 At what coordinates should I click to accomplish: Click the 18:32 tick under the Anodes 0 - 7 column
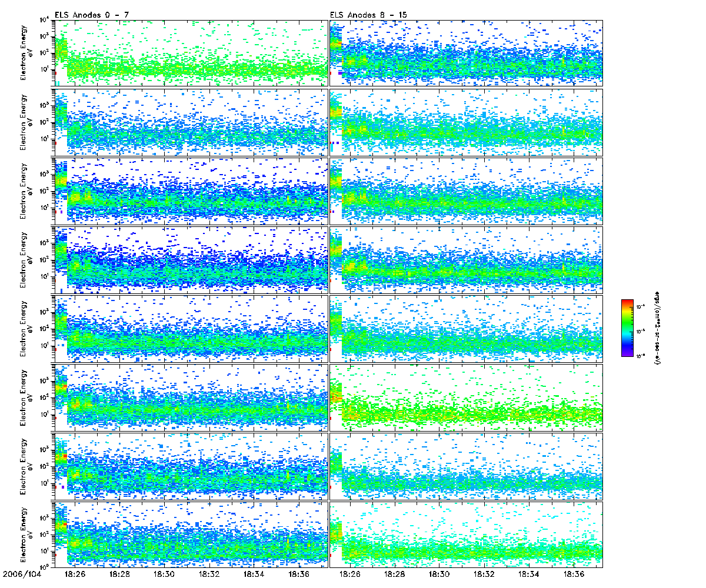pos(210,573)
